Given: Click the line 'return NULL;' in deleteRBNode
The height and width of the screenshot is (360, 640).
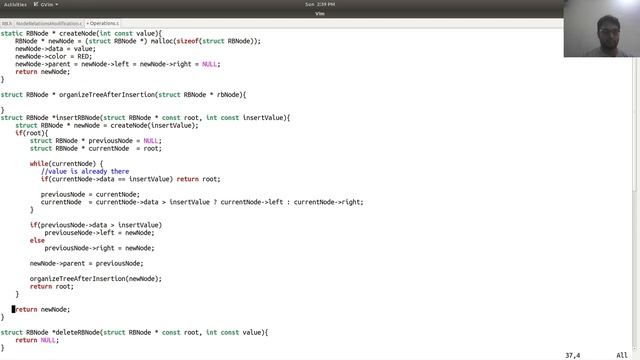Looking at the screenshot, I should [37, 340].
